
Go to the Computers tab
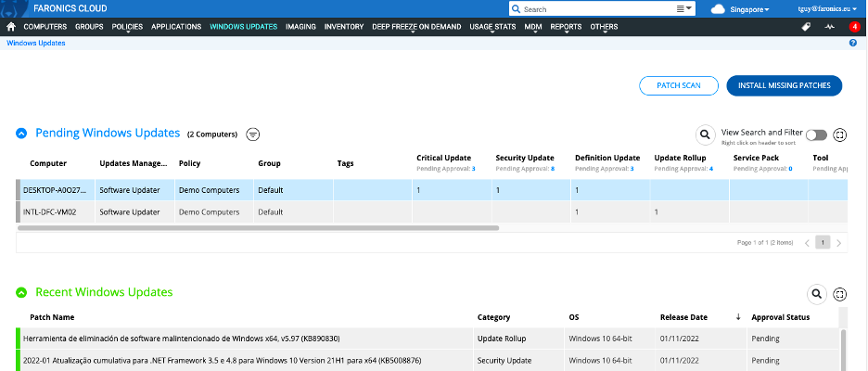(45, 27)
